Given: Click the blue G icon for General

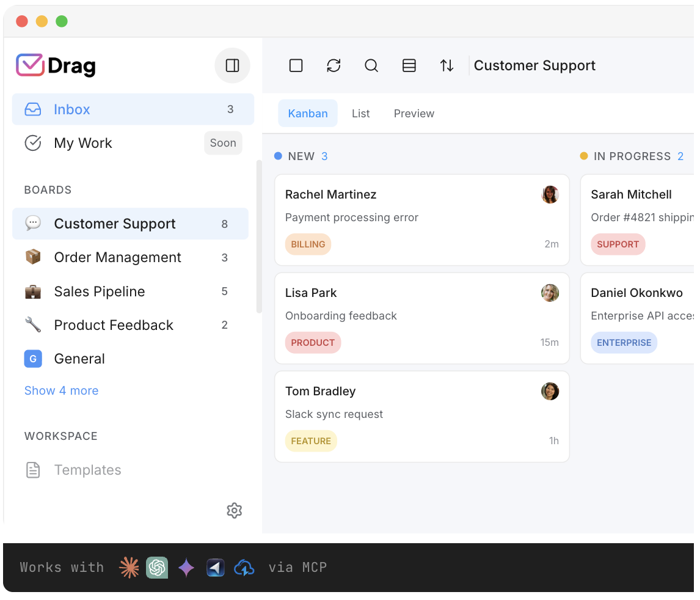Looking at the screenshot, I should 32,359.
